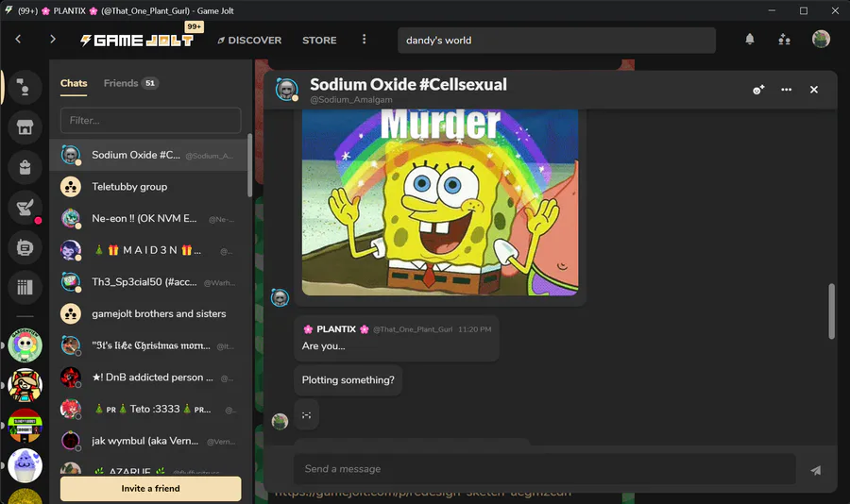Open the orange fox character community
The image size is (850, 504).
point(25,385)
